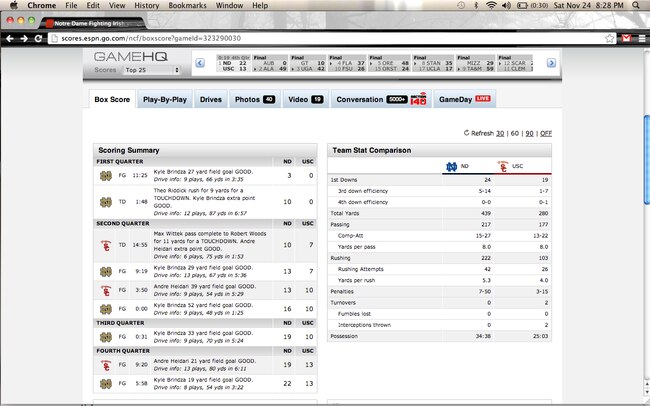
Task: Click the Total Yards row label
Action: pos(345,213)
